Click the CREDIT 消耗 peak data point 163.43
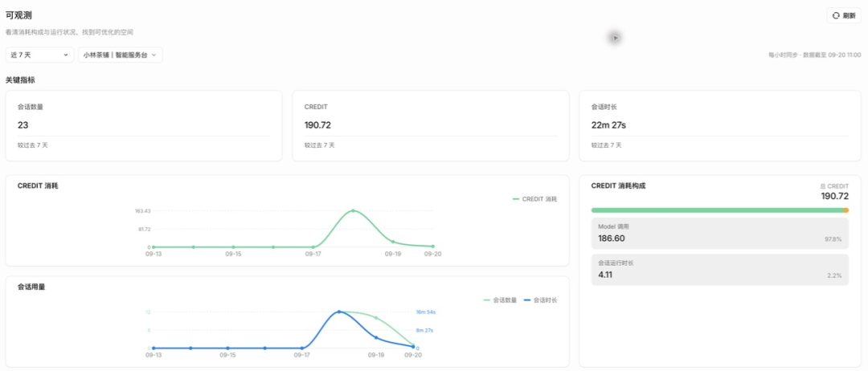 353,210
